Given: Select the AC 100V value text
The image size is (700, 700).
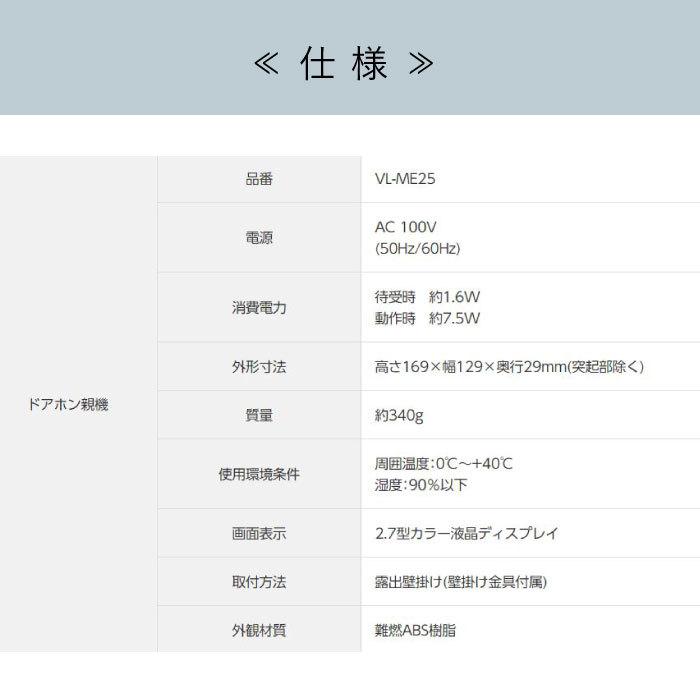Looking at the screenshot, I should (405, 227).
